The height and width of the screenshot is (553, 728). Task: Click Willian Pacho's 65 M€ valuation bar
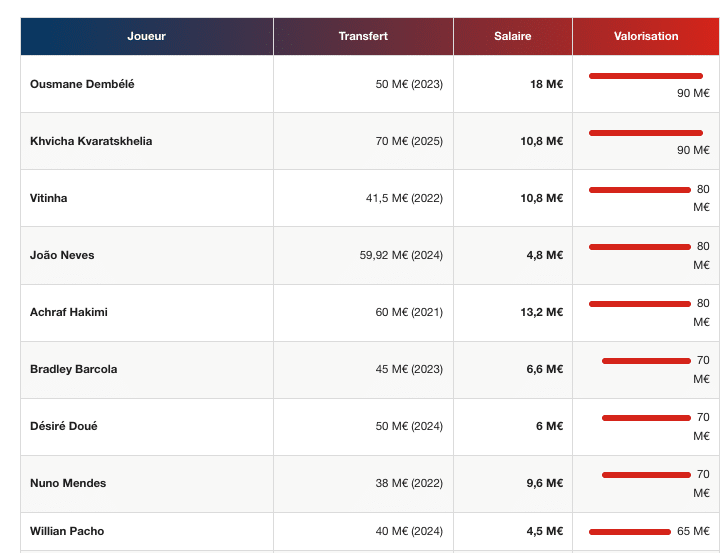(629, 532)
